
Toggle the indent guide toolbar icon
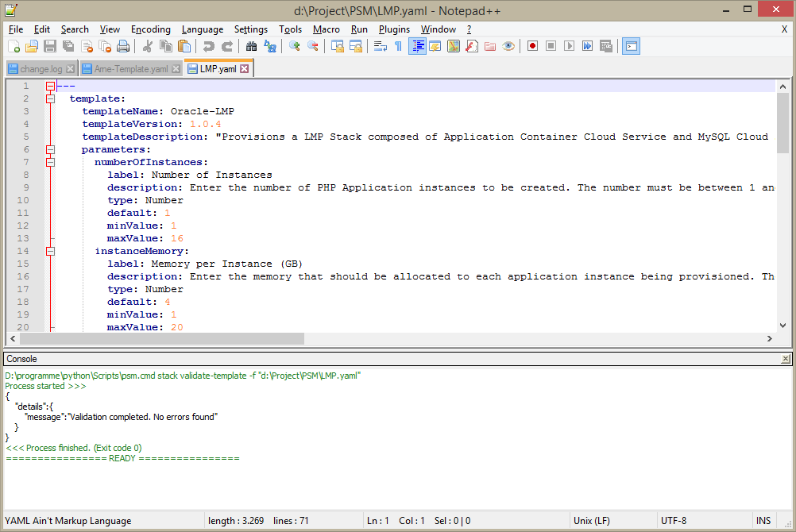point(417,47)
